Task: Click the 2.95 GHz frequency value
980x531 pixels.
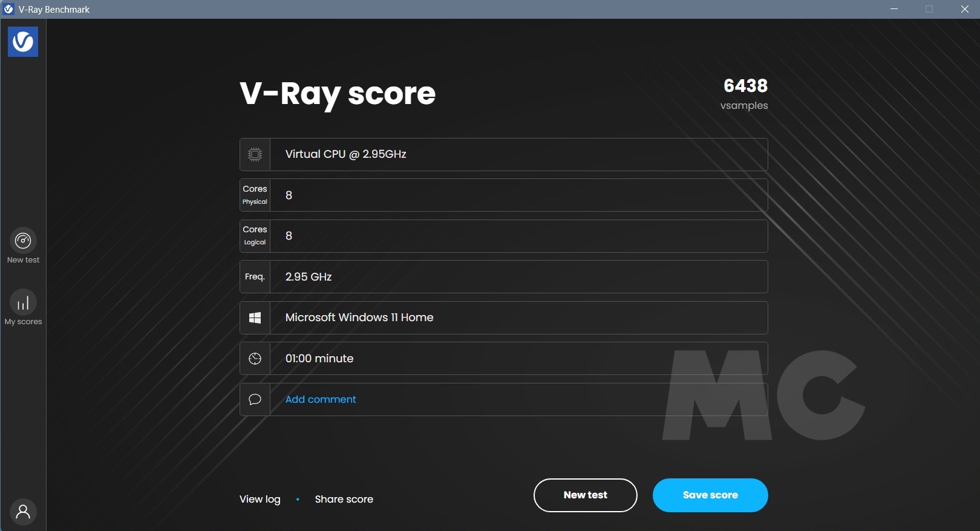Action: coord(309,276)
